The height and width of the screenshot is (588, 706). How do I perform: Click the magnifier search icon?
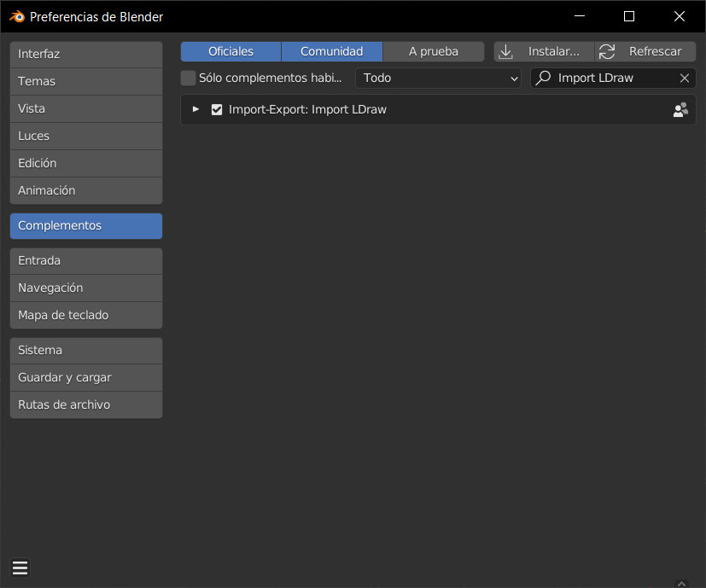click(543, 78)
